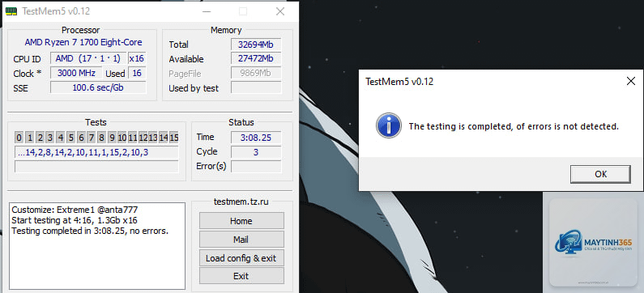The image size is (644, 293).
Task: Click the Cycle value 3
Action: (x=256, y=152)
